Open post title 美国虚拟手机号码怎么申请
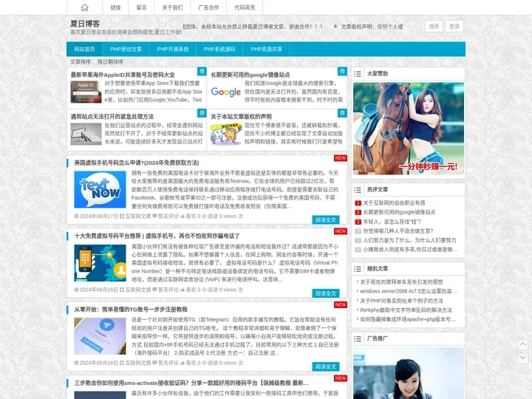 click(x=137, y=163)
